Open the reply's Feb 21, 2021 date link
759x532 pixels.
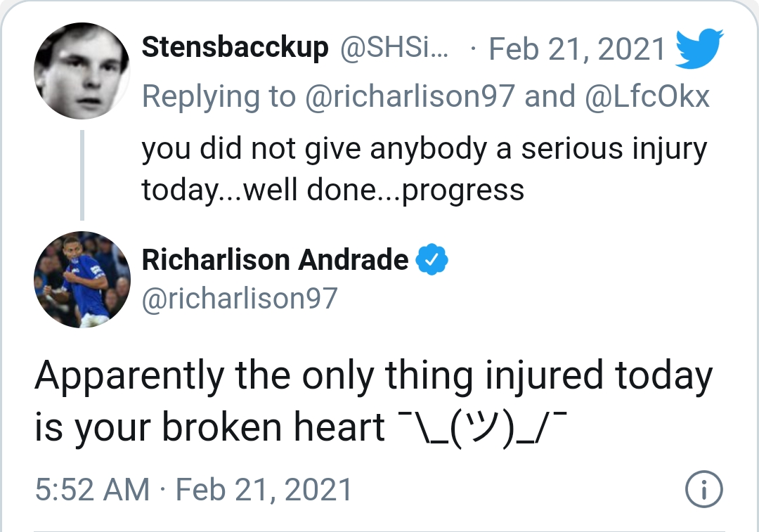(x=577, y=49)
